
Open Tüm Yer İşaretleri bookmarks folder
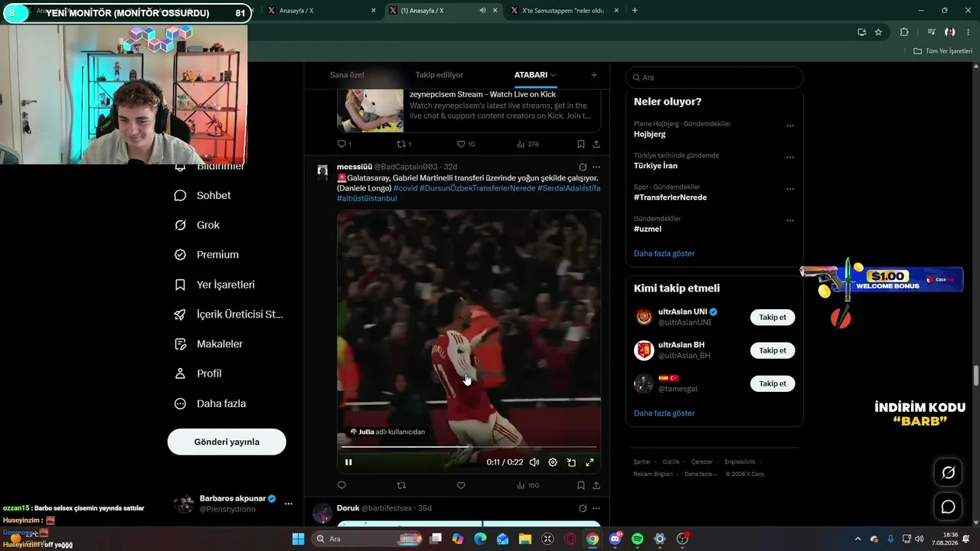tap(943, 51)
